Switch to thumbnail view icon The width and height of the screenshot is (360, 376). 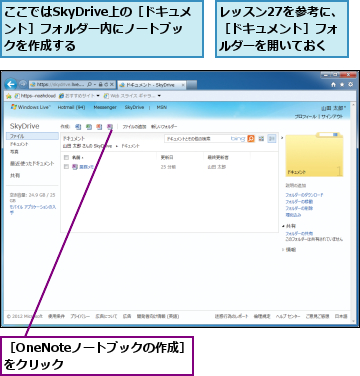point(261,139)
